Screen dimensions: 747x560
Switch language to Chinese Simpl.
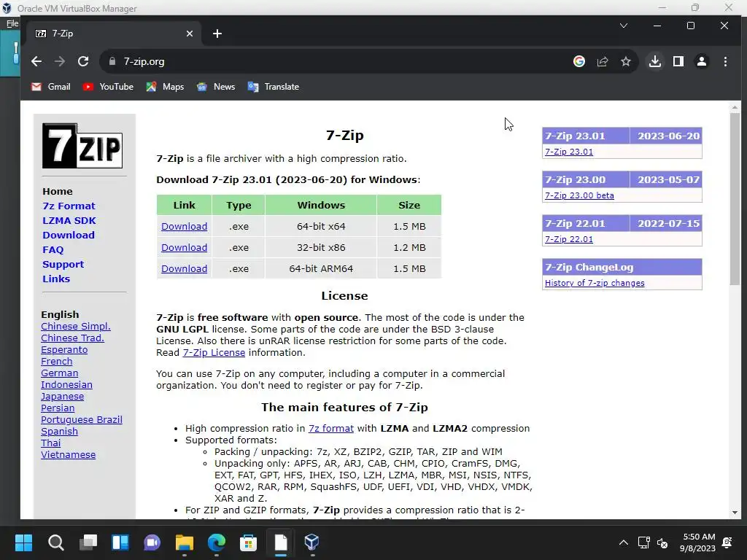tap(76, 327)
